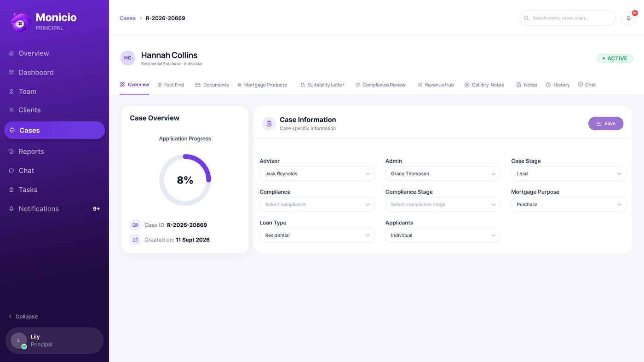Open the Revenue Hub tab
Screen dimensions: 644x362
pos(436,85)
